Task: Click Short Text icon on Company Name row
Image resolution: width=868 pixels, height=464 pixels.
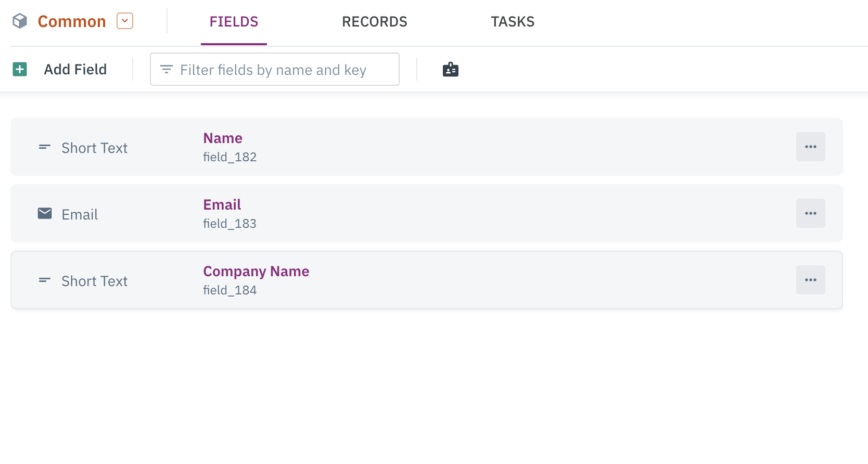Action: [x=45, y=280]
